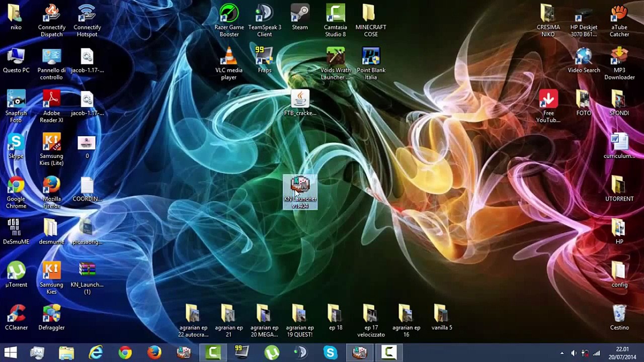Select the COORDIN... text file icon
Screen dimensions: 644x362
pos(87,189)
